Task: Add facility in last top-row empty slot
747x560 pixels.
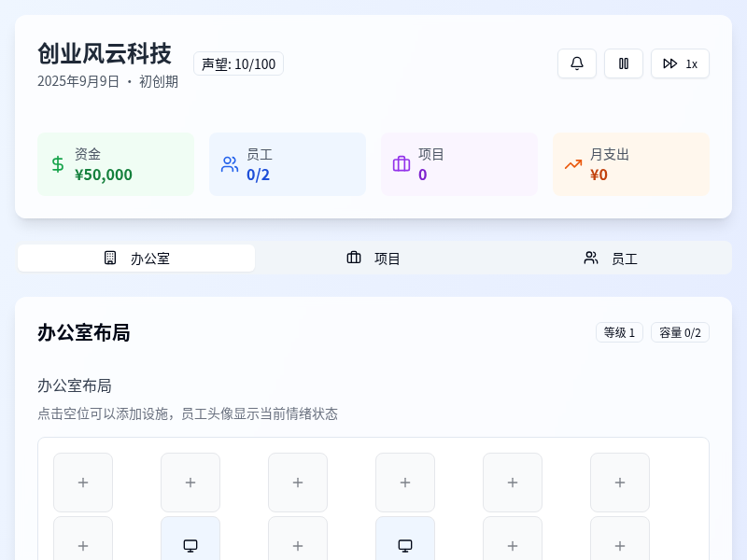Action: [x=620, y=483]
